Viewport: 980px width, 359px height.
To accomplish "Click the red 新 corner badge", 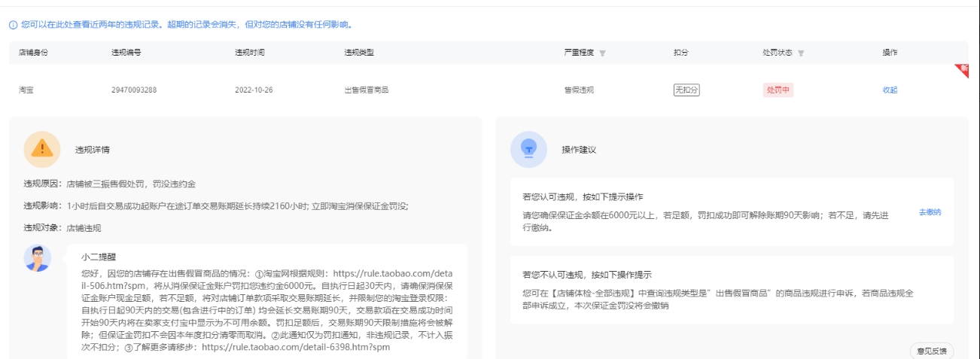I will (x=962, y=70).
